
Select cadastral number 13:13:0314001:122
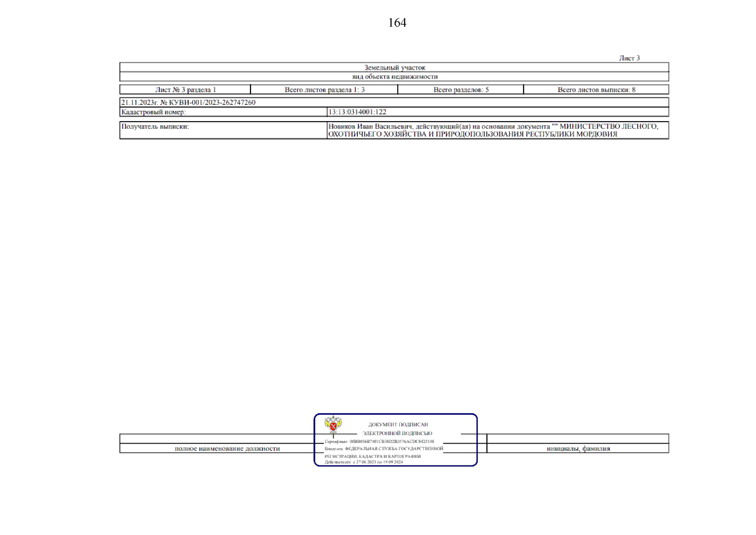pyautogui.click(x=357, y=112)
